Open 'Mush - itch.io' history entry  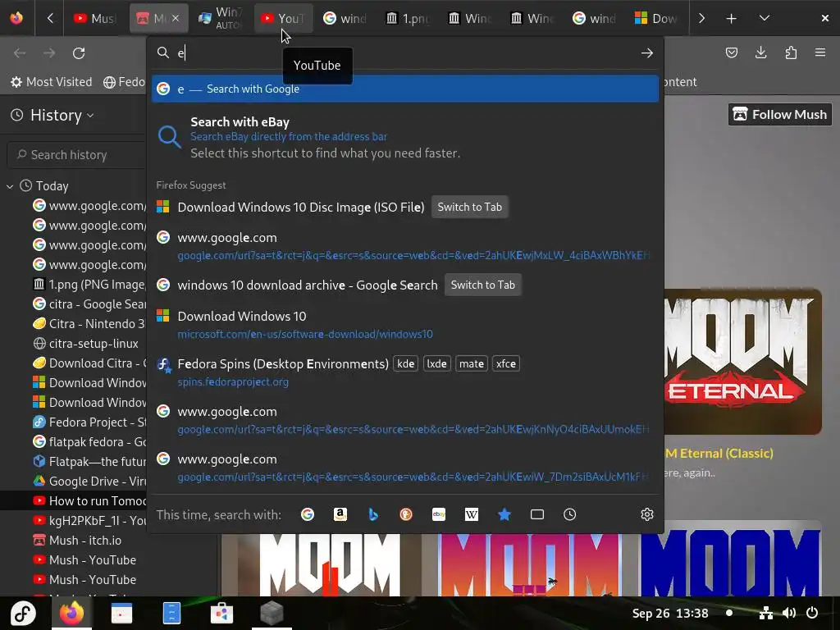pos(77,541)
